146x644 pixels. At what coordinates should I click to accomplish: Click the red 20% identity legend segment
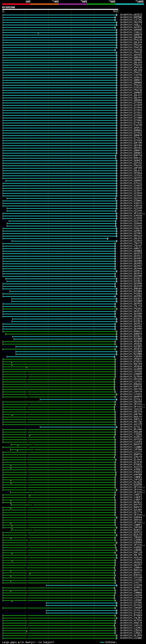click(16, 4)
